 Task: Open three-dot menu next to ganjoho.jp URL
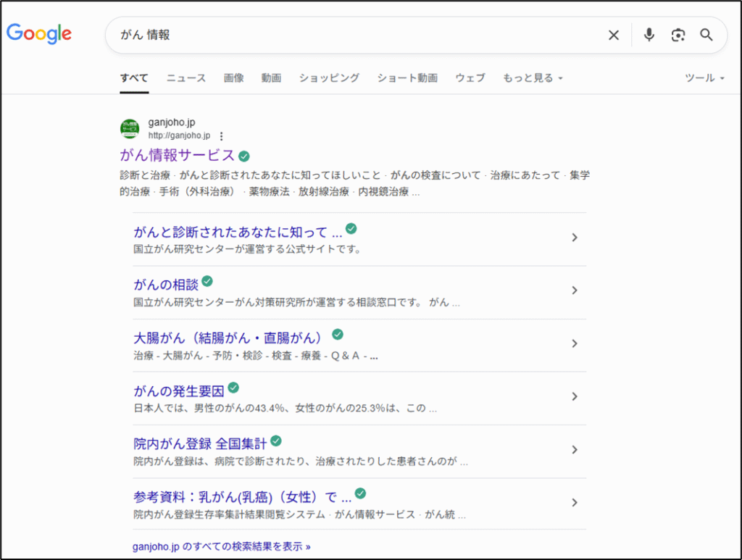pos(222,135)
